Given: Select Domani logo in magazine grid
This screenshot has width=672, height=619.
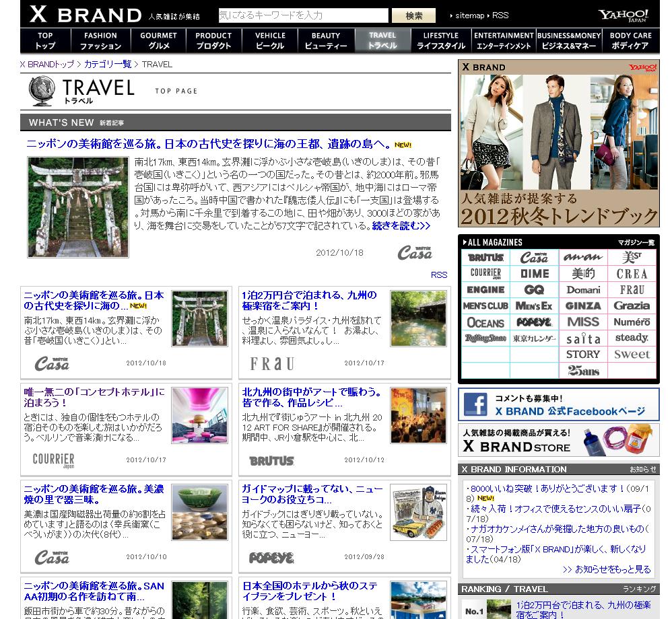Looking at the screenshot, I should pos(583,289).
